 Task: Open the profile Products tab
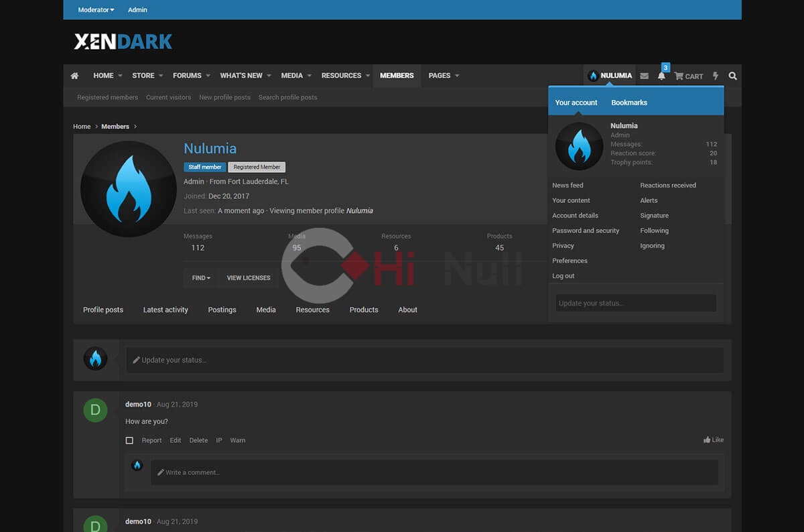364,310
